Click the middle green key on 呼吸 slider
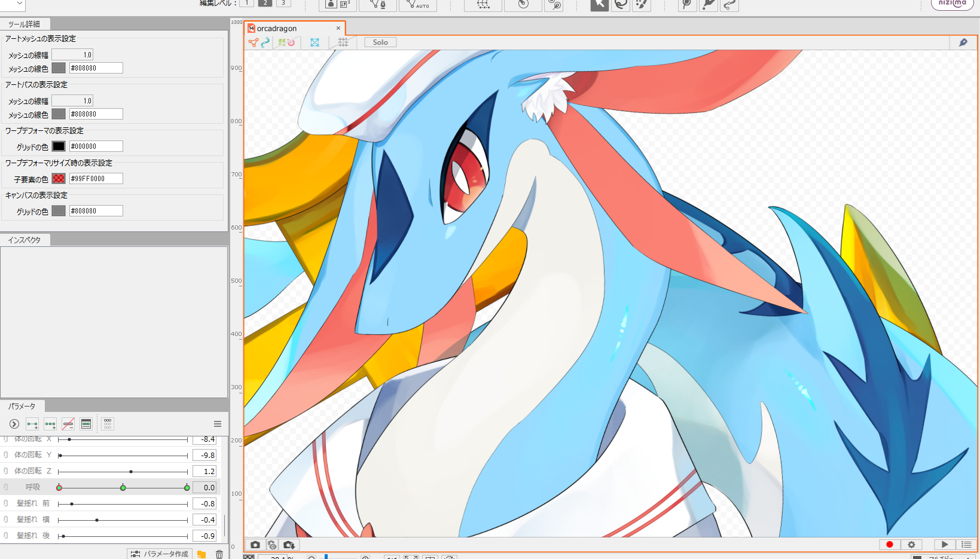The width and height of the screenshot is (980, 559). (123, 488)
